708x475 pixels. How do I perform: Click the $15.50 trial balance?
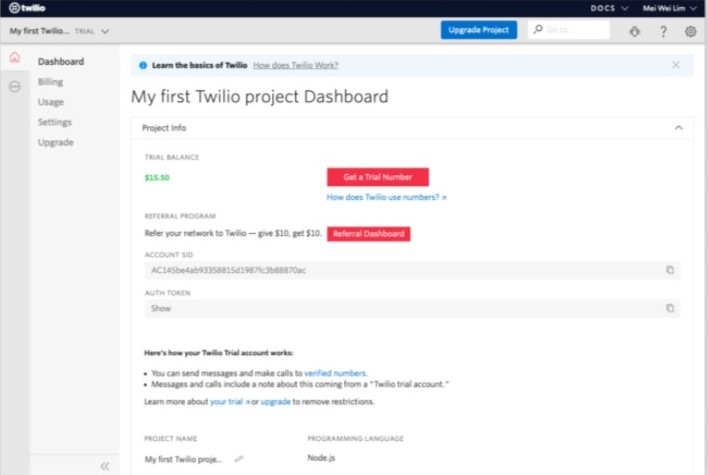point(157,177)
